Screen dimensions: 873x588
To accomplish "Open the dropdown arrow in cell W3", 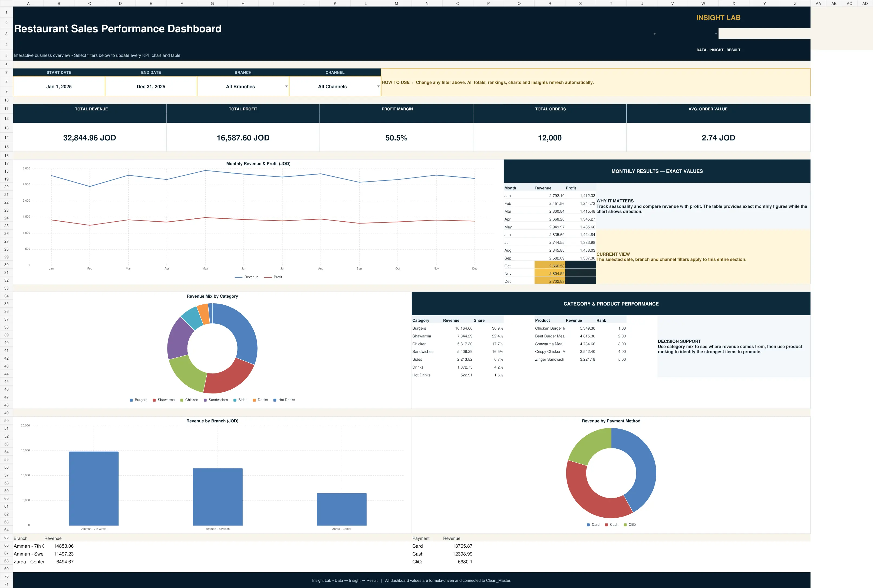I will pyautogui.click(x=716, y=34).
